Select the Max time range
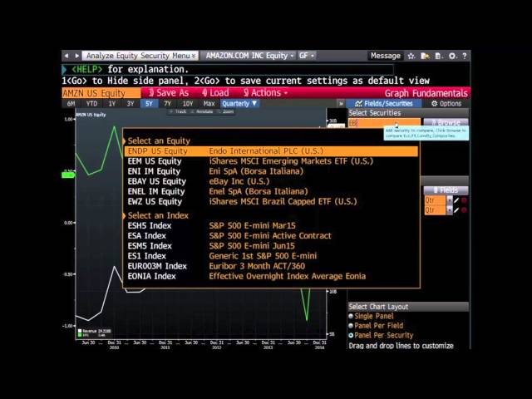532x399 pixels. click(209, 103)
